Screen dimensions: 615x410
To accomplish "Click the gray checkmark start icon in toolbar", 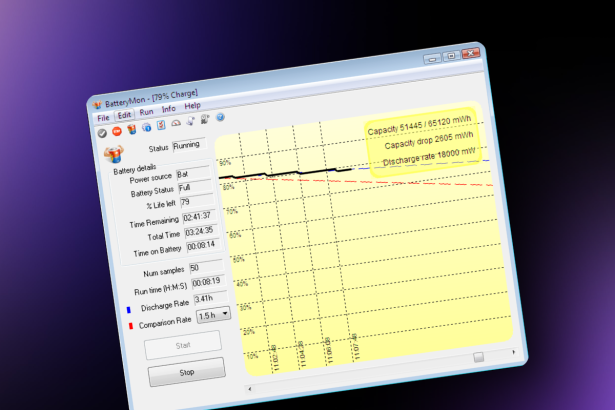I will (102, 133).
